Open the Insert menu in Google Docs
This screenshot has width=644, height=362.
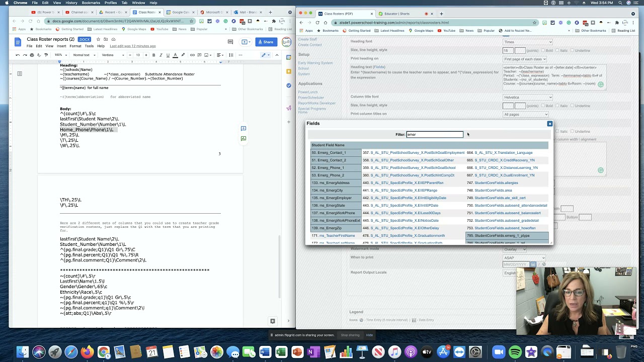tap(61, 46)
